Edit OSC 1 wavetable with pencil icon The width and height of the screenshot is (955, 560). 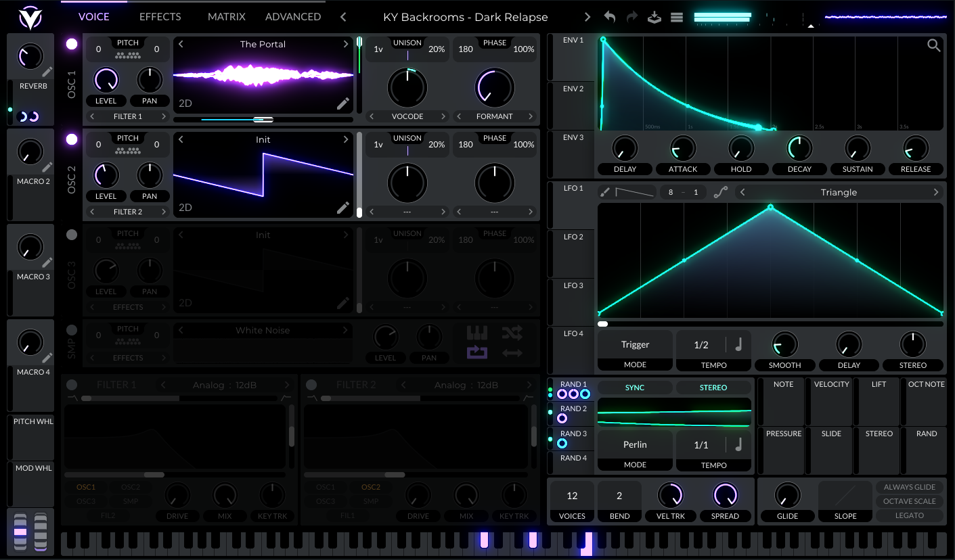[x=343, y=103]
